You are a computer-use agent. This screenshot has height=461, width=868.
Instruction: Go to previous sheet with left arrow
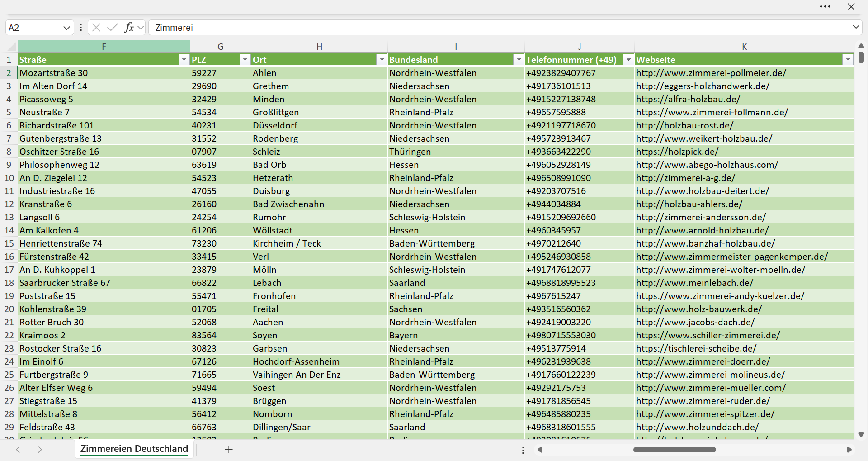[x=18, y=450]
